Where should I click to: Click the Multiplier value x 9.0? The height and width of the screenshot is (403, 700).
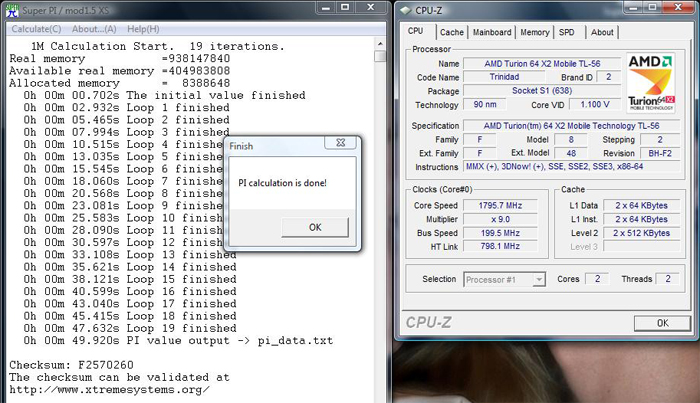(500, 219)
